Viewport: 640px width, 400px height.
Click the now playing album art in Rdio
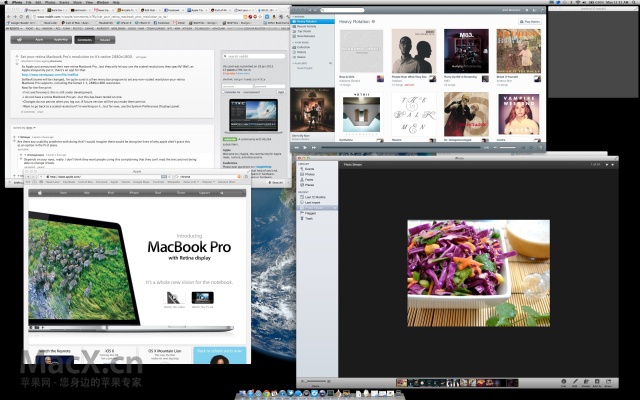(x=313, y=110)
